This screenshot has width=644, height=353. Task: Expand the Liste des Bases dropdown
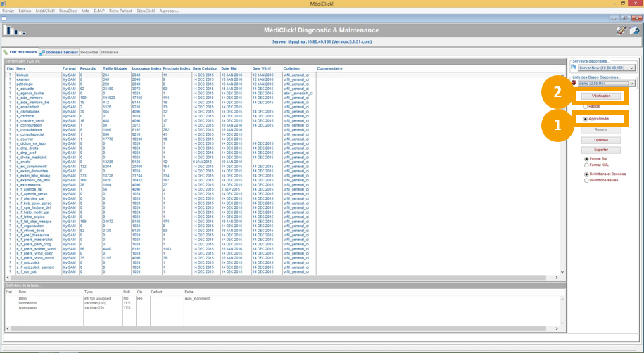coord(632,83)
